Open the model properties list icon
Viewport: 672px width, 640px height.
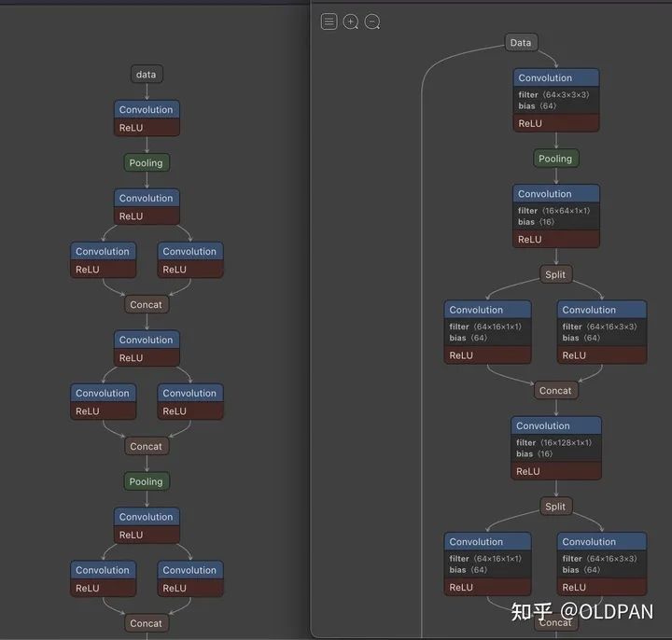(x=329, y=21)
